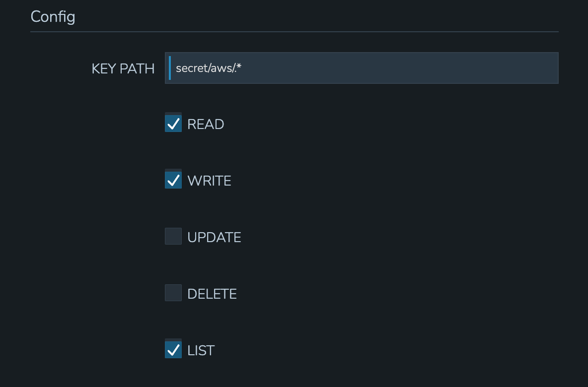Disable the WRITE permission checkbox
588x387 pixels.
173,180
